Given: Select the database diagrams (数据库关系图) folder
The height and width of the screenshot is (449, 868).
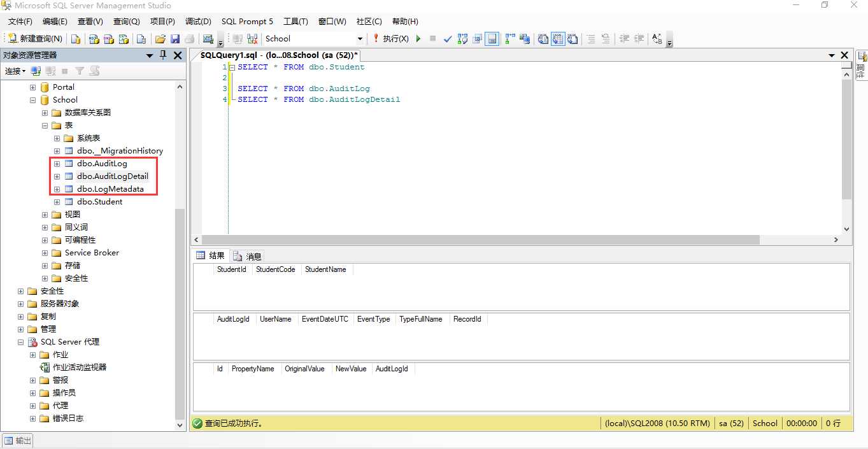Looking at the screenshot, I should tap(88, 113).
